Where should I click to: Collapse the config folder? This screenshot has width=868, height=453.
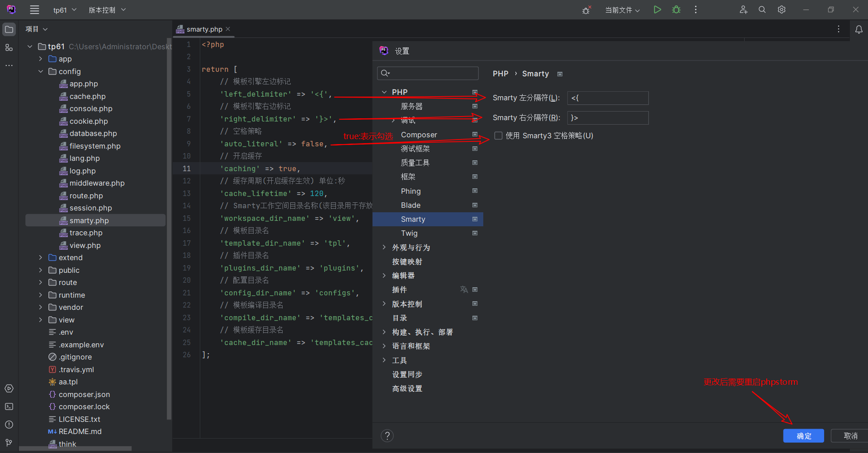point(41,71)
